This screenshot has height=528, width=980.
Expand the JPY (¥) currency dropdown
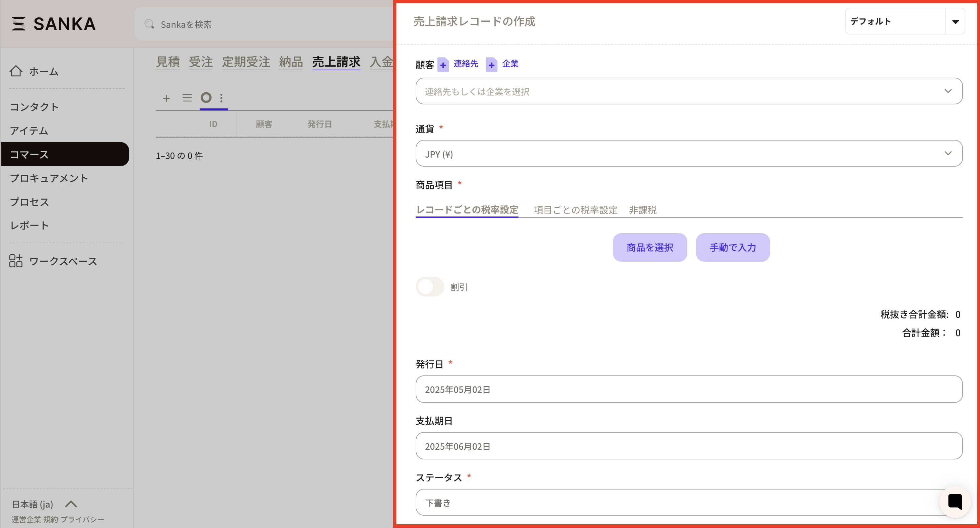point(689,154)
